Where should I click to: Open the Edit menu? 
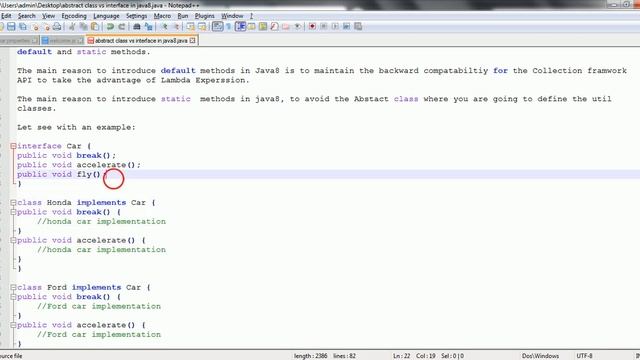point(6,16)
